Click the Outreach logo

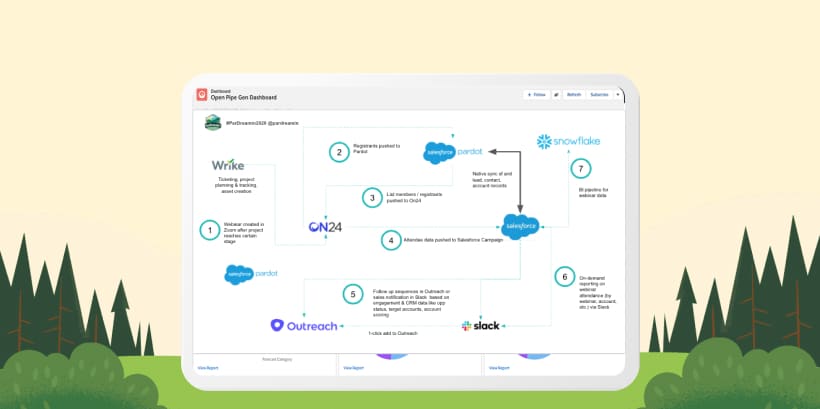[305, 325]
